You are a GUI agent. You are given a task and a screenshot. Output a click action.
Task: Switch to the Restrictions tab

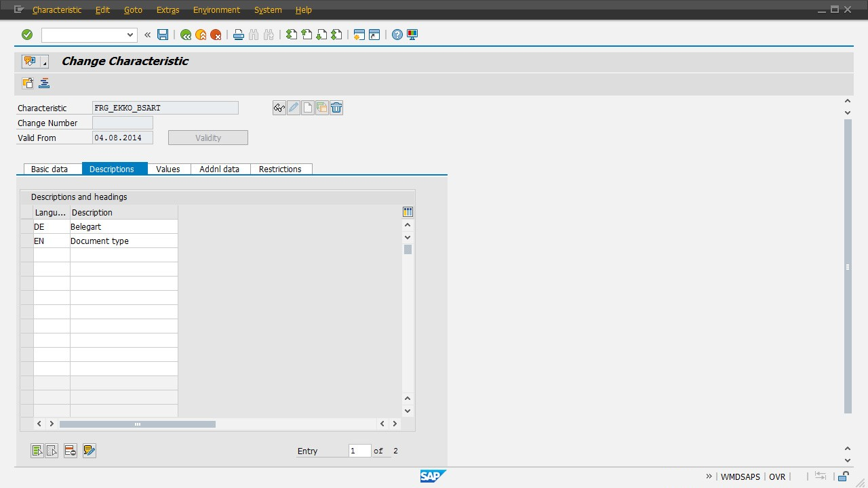[x=280, y=169]
